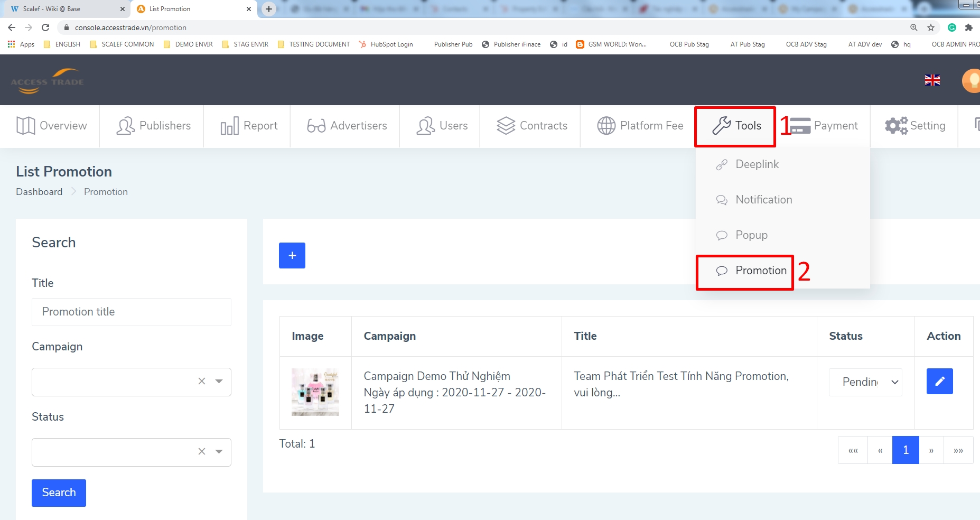This screenshot has width=980, height=520.
Task: Click the browser reload page icon
Action: (x=46, y=27)
